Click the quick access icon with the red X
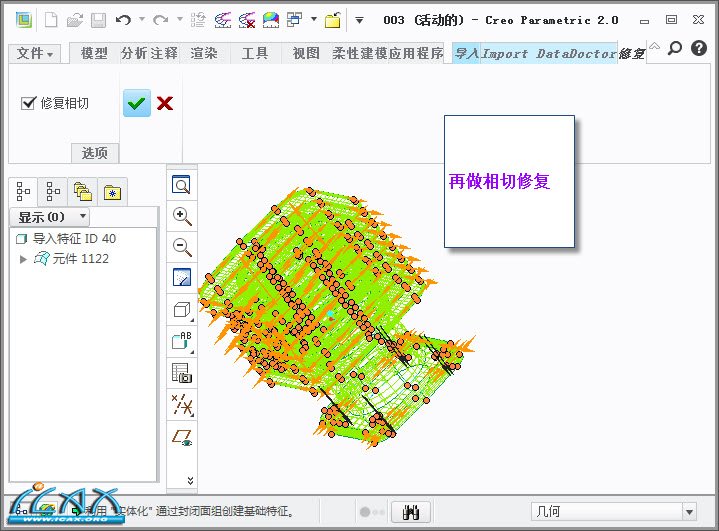 pyautogui.click(x=247, y=20)
